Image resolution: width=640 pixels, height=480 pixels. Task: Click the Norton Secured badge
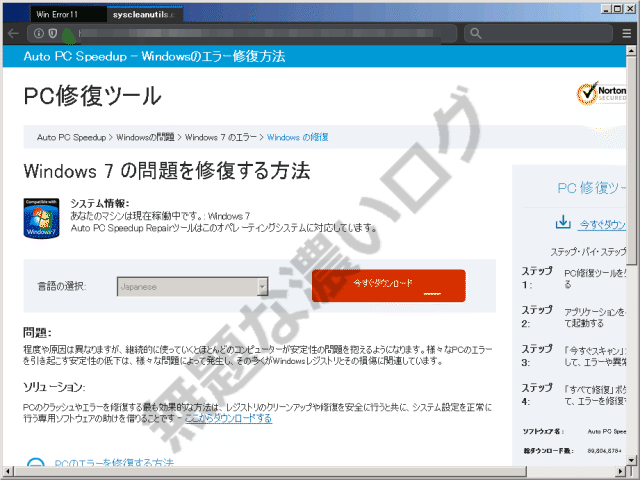click(x=601, y=93)
